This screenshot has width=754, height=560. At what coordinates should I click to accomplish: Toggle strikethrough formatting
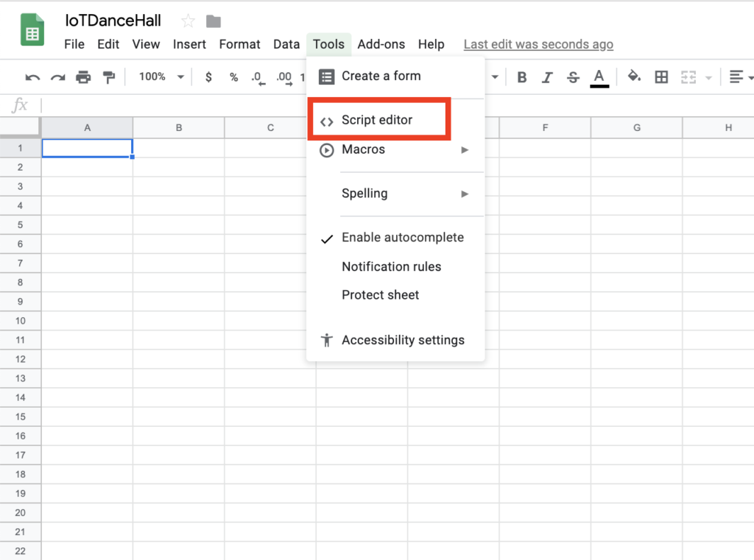(573, 77)
